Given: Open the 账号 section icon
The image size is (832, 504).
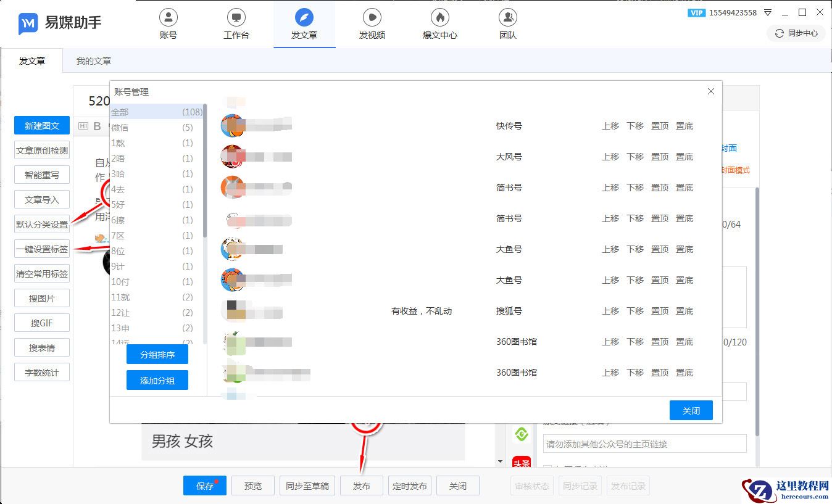Looking at the screenshot, I should coord(168,17).
